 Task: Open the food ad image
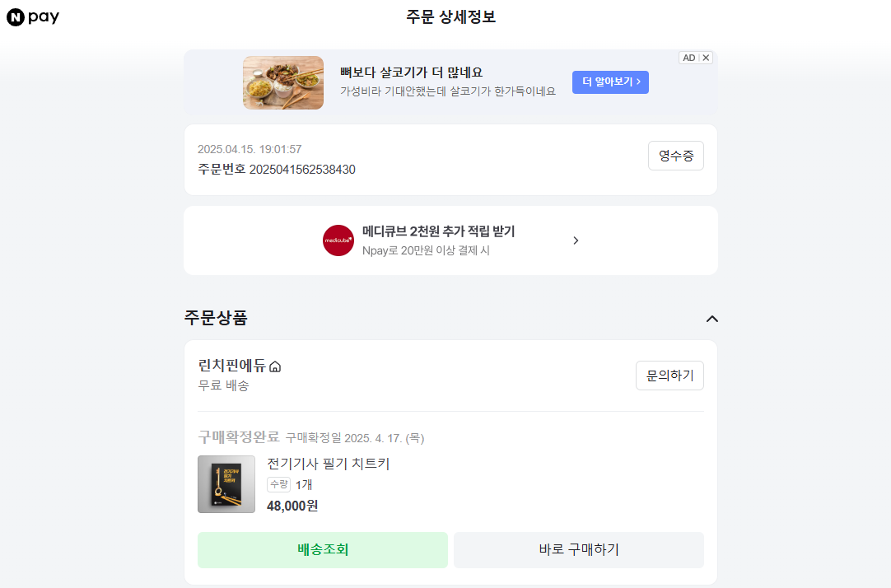(x=283, y=82)
